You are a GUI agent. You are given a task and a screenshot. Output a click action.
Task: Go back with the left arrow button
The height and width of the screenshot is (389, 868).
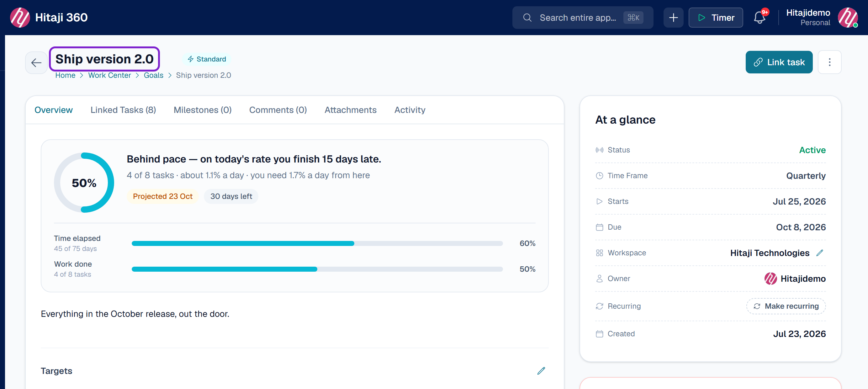pos(36,62)
